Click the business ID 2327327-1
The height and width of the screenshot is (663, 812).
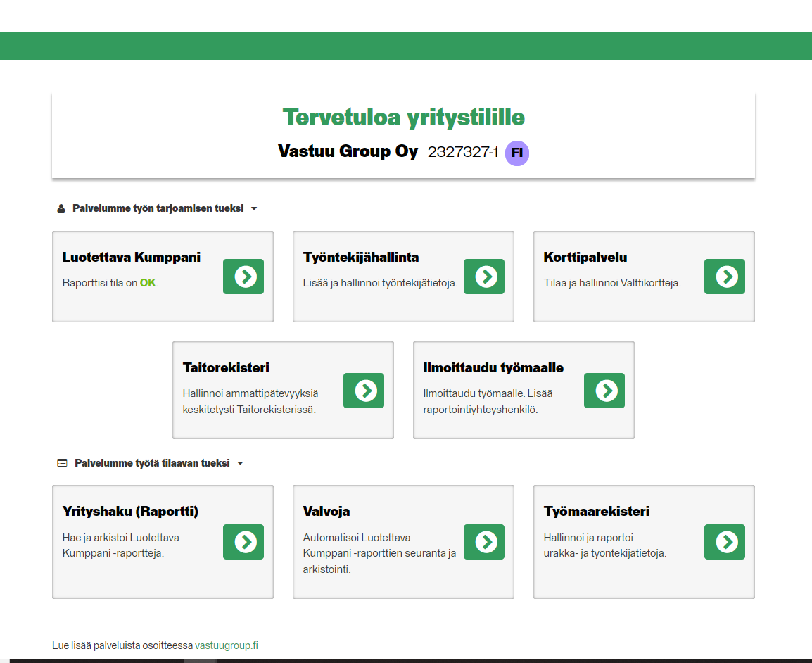460,153
